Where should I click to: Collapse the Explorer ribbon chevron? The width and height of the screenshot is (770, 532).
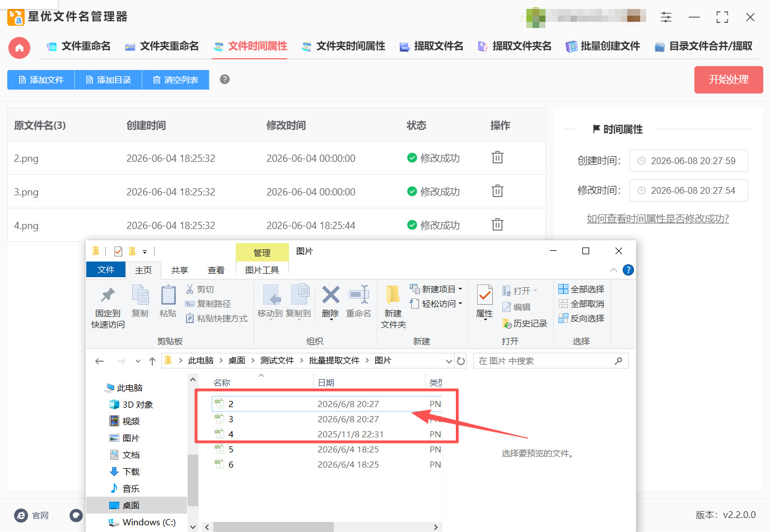click(x=614, y=270)
